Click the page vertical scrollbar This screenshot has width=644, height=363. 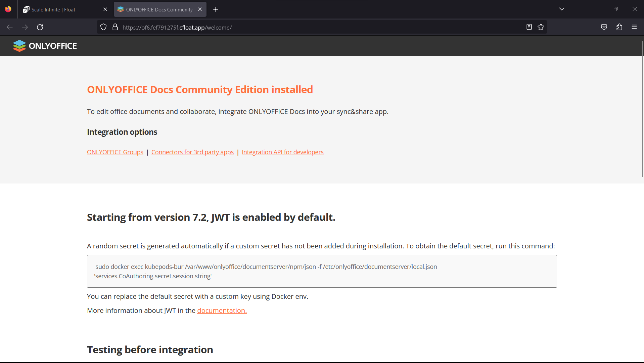643,109
